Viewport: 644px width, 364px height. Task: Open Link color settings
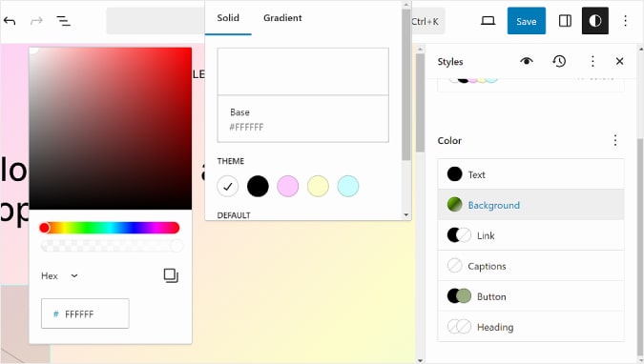coord(531,235)
